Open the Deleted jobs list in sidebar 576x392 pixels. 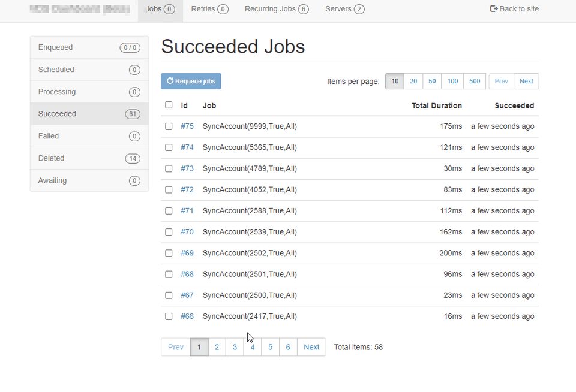(89, 158)
